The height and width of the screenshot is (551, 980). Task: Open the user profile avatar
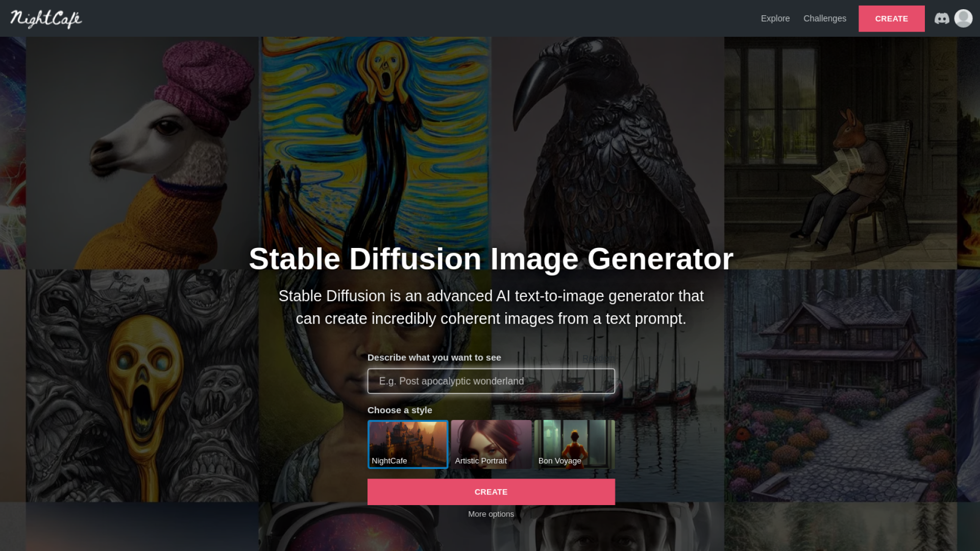[x=963, y=18]
